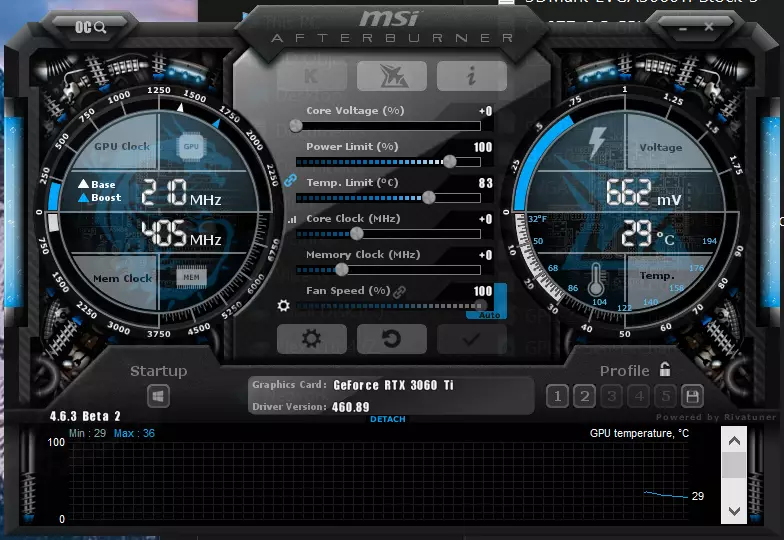
Task: Close the Afterburner window
Action: click(709, 27)
